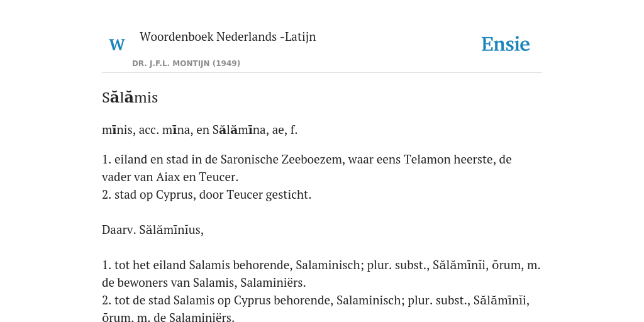Click the Sălămis entry heading

(x=130, y=97)
